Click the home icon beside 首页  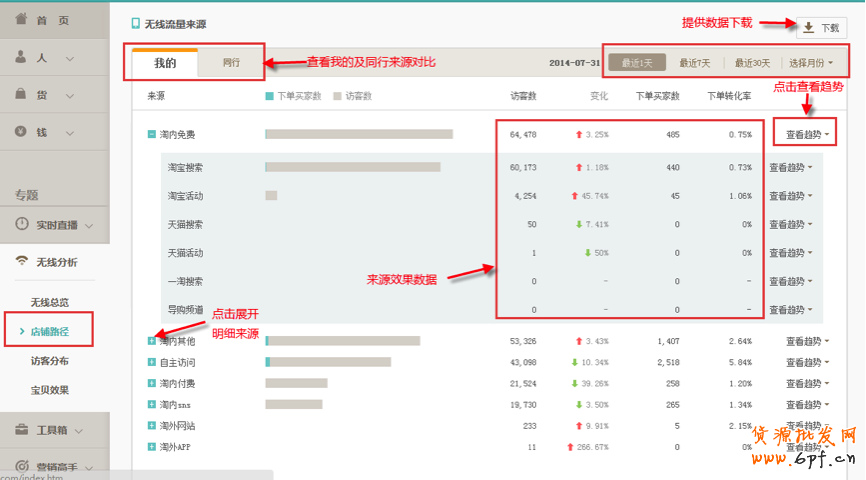pos(21,19)
